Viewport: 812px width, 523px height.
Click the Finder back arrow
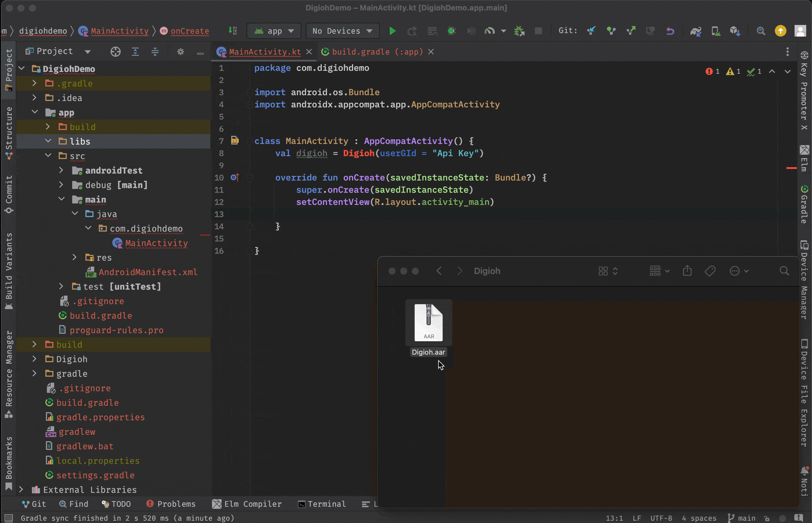tap(439, 271)
